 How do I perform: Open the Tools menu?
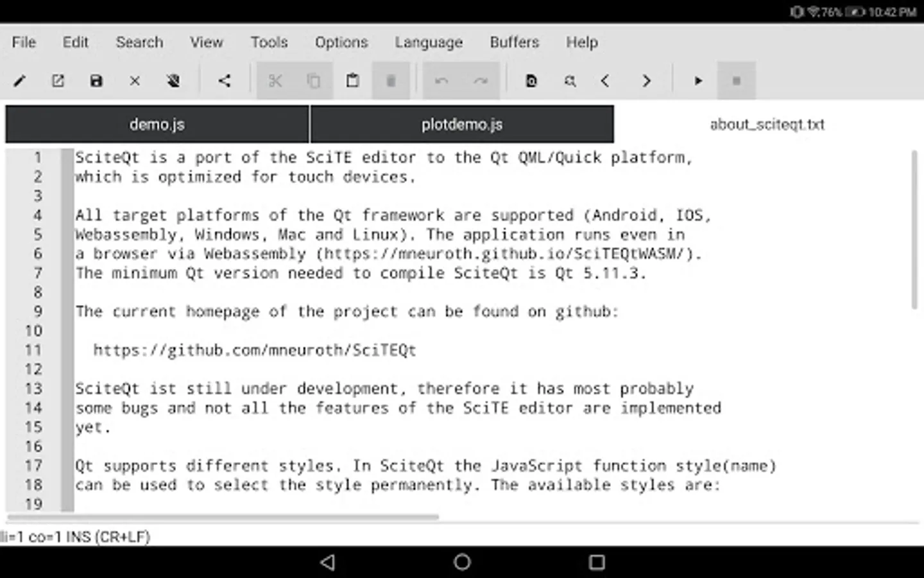pos(269,42)
